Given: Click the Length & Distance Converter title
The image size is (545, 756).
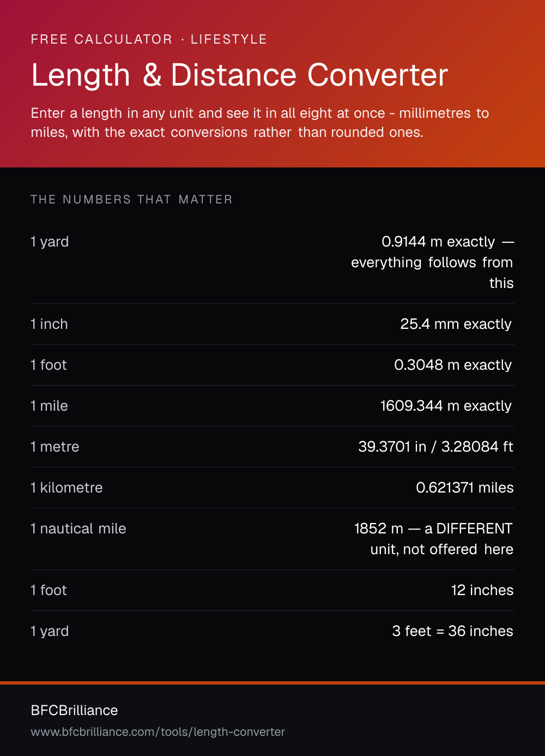Looking at the screenshot, I should [x=239, y=75].
